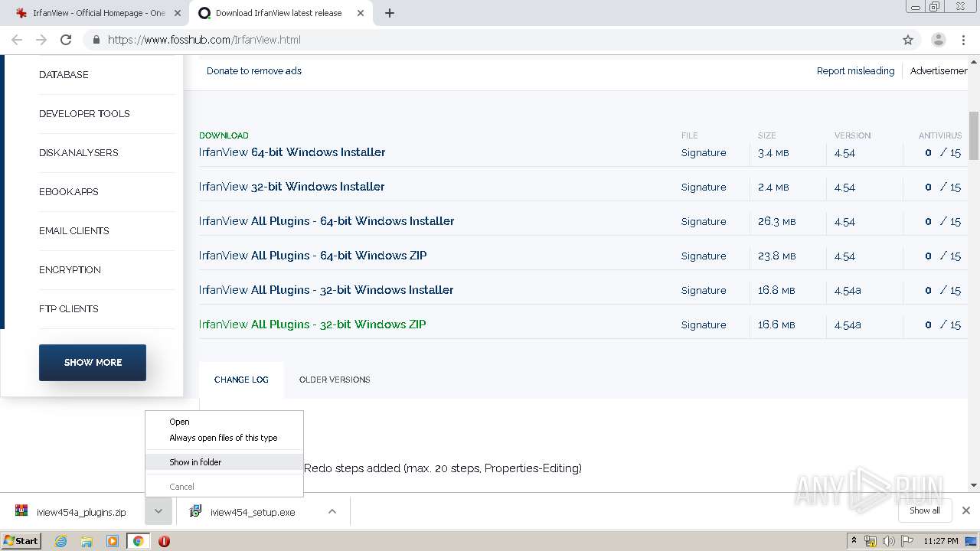Viewport: 980px width, 551px height.
Task: Open the Windows Start menu
Action: 21,541
